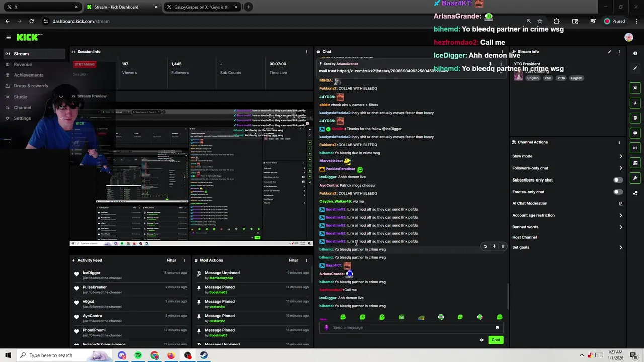The height and width of the screenshot is (362, 644).
Task: Unpin the message sent by ArianaGrande
Action: (x=490, y=64)
